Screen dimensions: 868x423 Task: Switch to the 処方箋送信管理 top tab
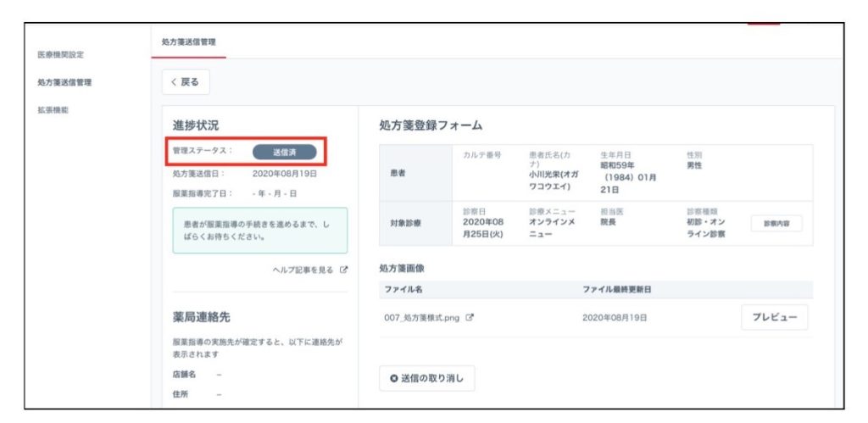188,41
